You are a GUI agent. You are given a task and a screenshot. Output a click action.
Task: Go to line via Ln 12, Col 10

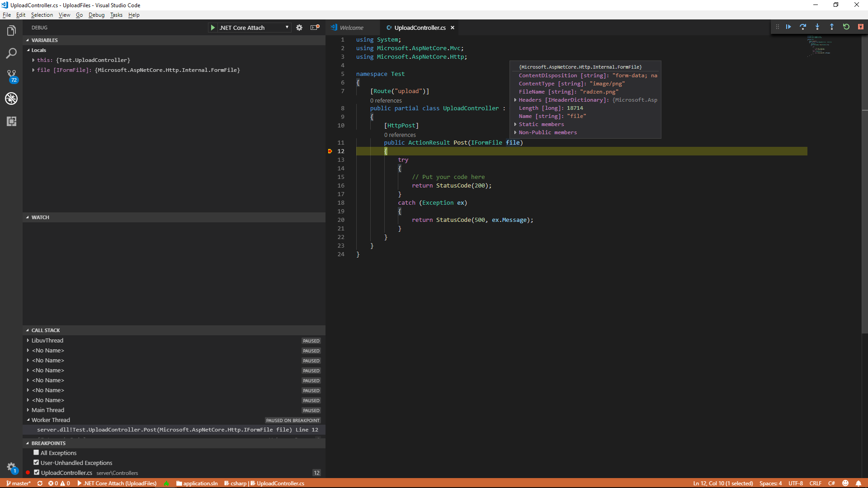tap(723, 483)
